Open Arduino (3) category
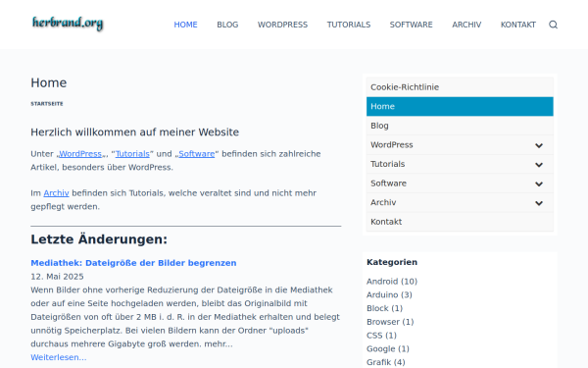 tap(389, 294)
